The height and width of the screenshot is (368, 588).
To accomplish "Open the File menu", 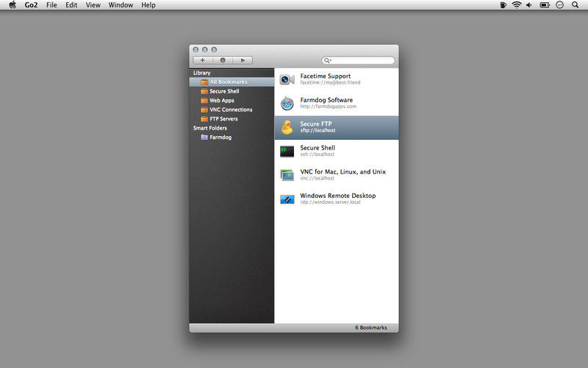I will (x=51, y=5).
